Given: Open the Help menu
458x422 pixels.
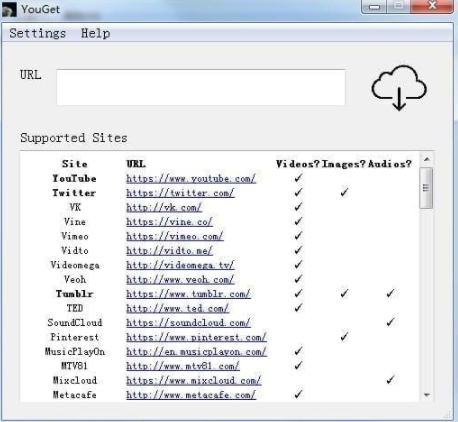Looking at the screenshot, I should click(x=95, y=33).
